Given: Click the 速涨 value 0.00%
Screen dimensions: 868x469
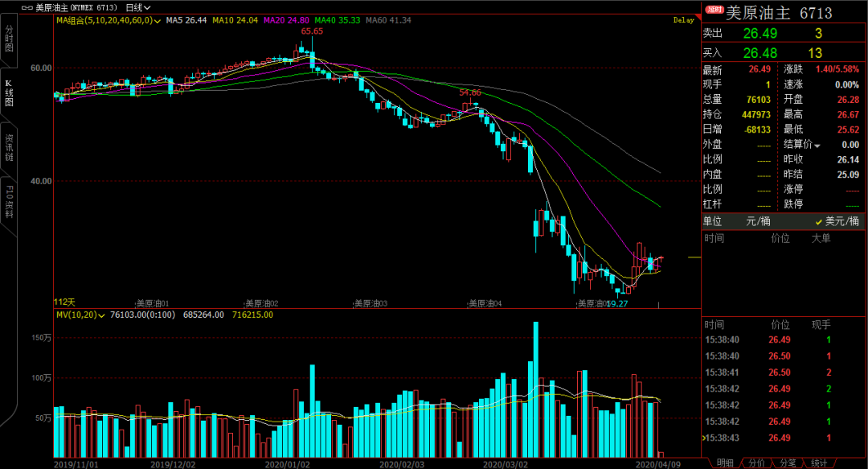Looking at the screenshot, I should tap(847, 84).
